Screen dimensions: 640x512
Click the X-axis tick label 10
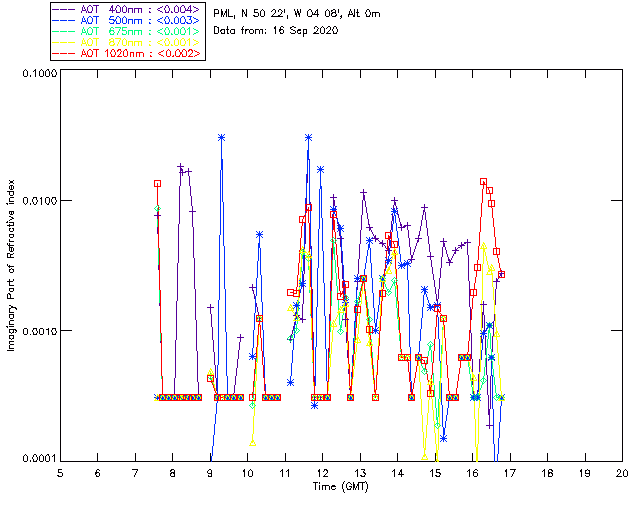pyautogui.click(x=247, y=473)
